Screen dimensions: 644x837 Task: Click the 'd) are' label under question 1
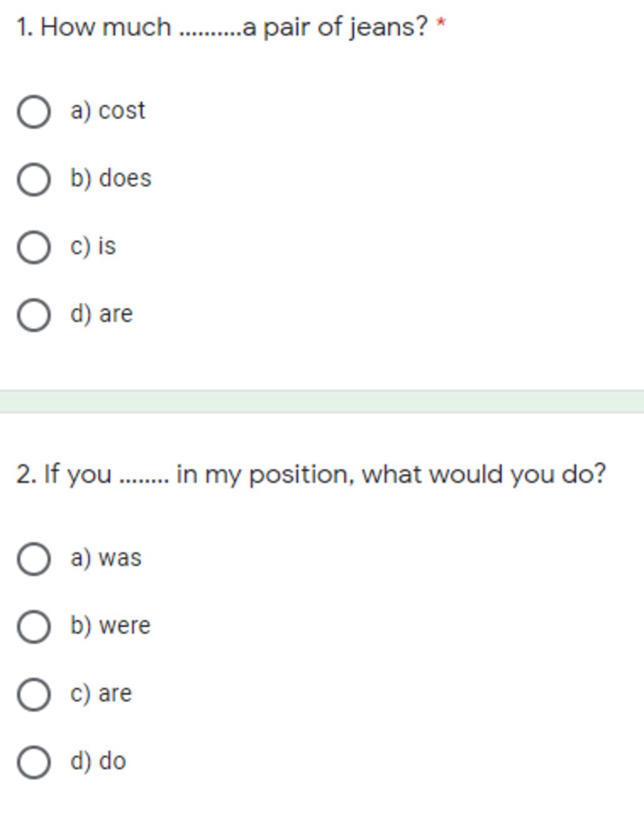(x=101, y=314)
